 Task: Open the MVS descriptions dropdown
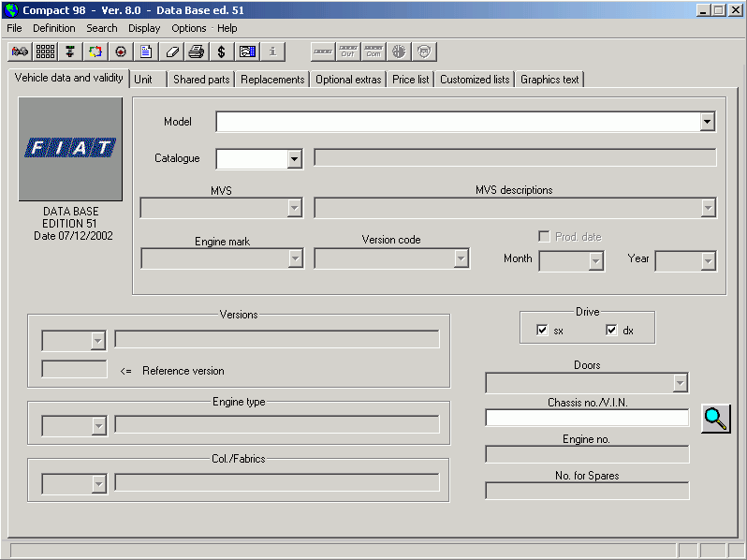tap(708, 208)
